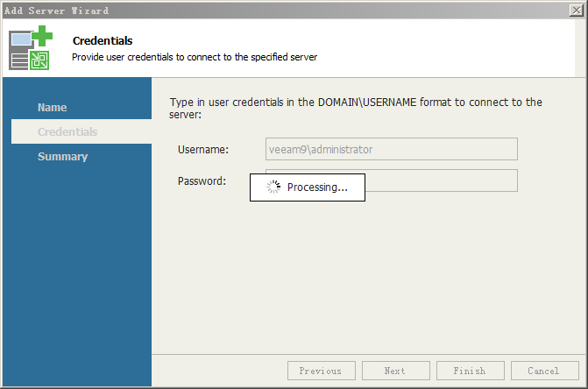Select the Name step in sidebar
Screen dimensions: 588x389
(x=52, y=107)
